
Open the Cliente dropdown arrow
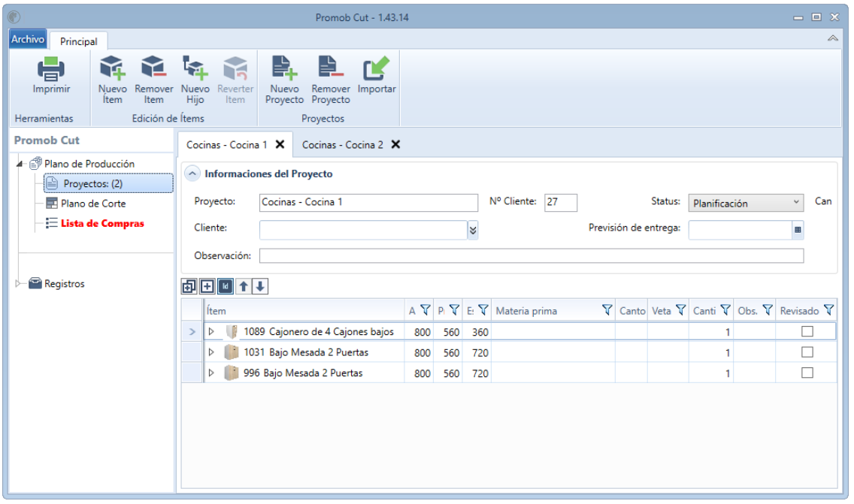(473, 231)
